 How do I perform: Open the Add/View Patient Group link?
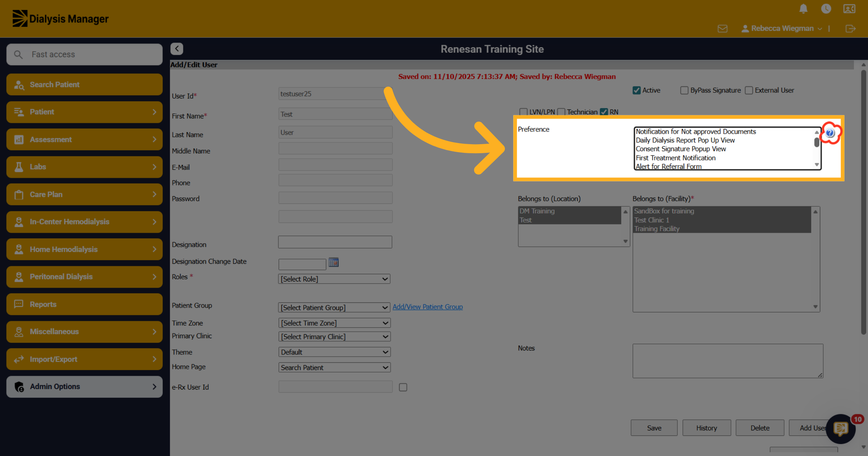(427, 307)
